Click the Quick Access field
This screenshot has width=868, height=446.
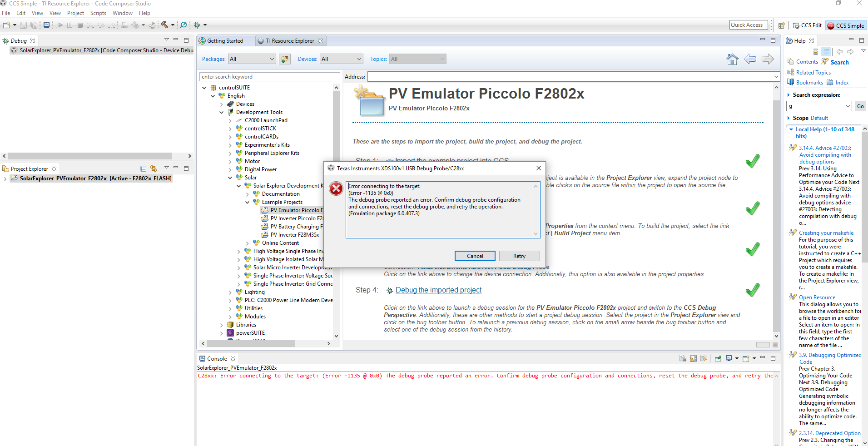point(748,25)
